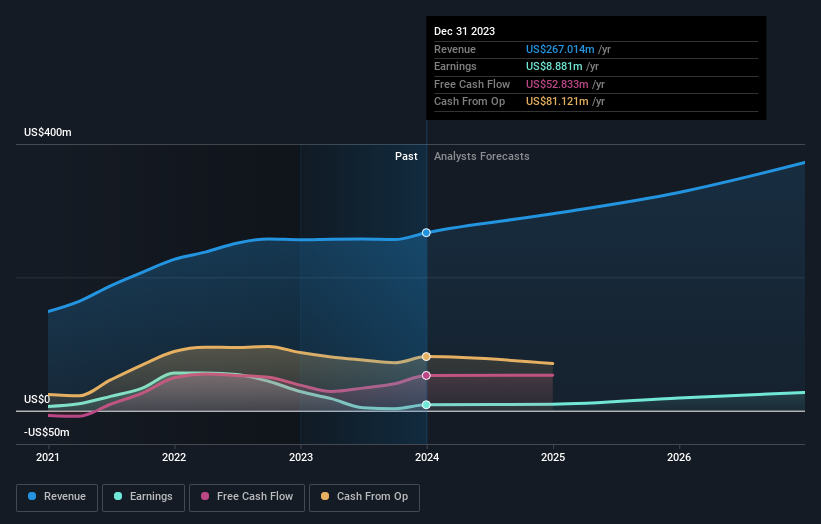
Task: Click the Free Cash Flow marker at 2024
Action: coord(426,375)
